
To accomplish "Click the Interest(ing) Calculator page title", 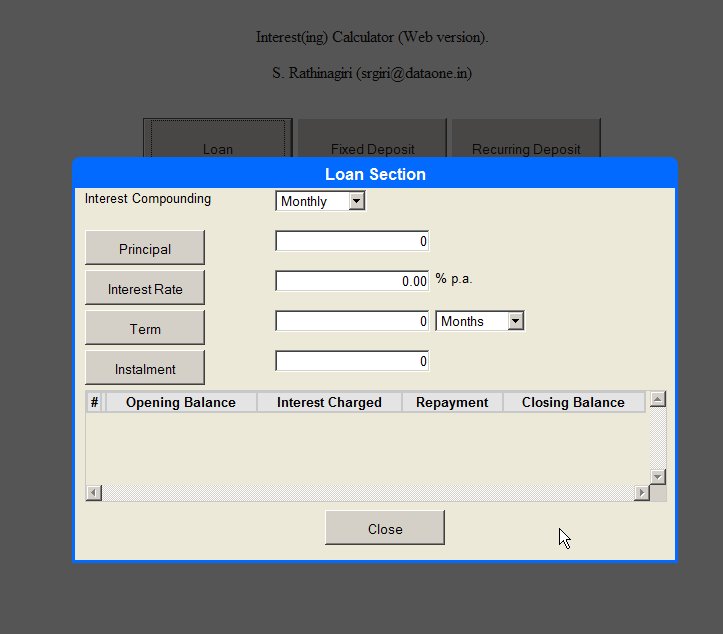I will click(x=372, y=37).
